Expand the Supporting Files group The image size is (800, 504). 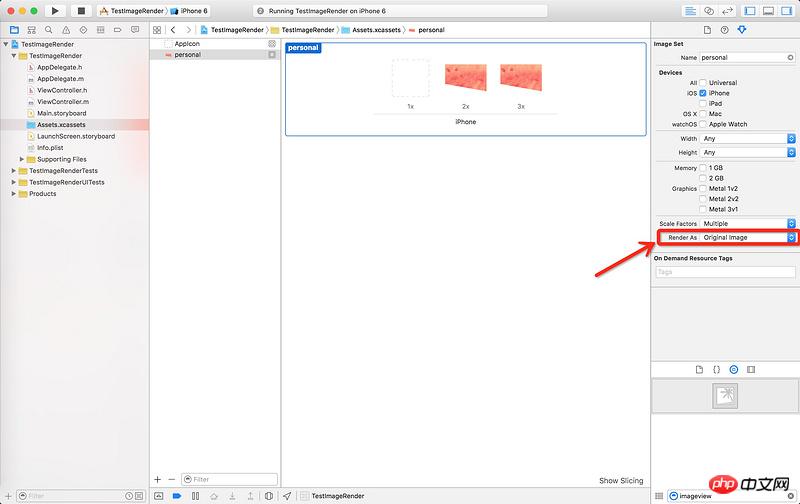click(22, 159)
